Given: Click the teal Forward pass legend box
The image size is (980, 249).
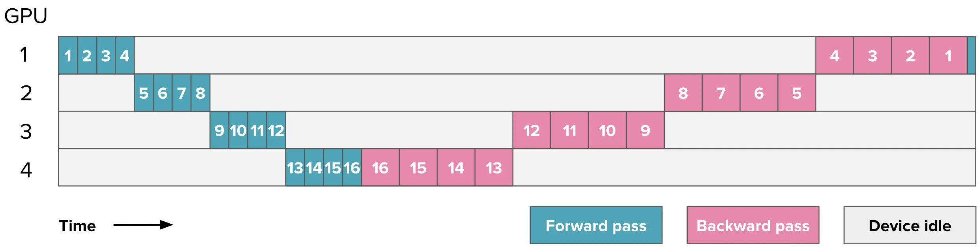Looking at the screenshot, I should tap(596, 225).
